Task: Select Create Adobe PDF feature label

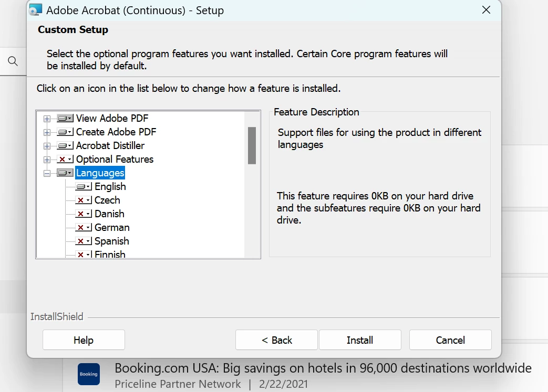Action: [116, 132]
